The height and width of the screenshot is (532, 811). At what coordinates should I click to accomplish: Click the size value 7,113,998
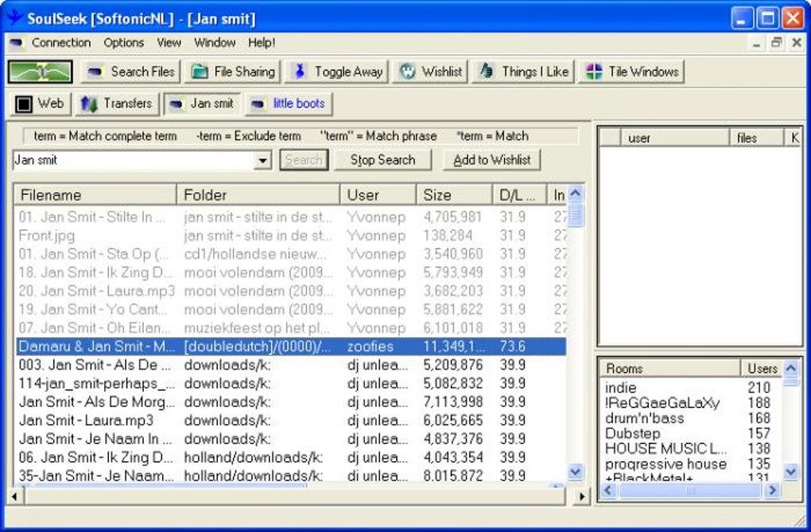(x=453, y=402)
